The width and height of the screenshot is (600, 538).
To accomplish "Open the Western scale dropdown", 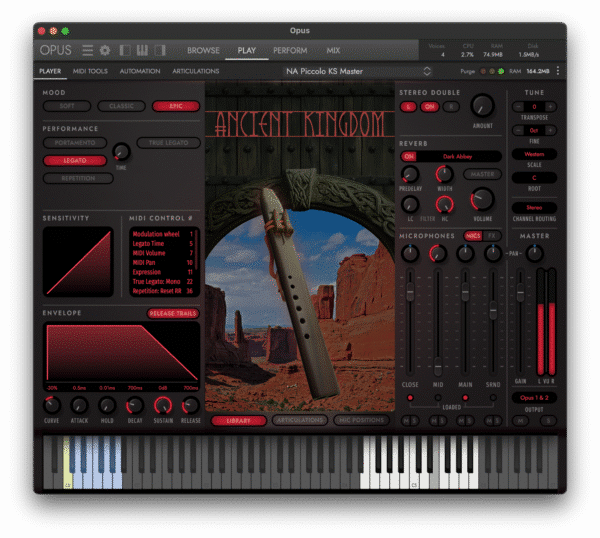I will (534, 154).
